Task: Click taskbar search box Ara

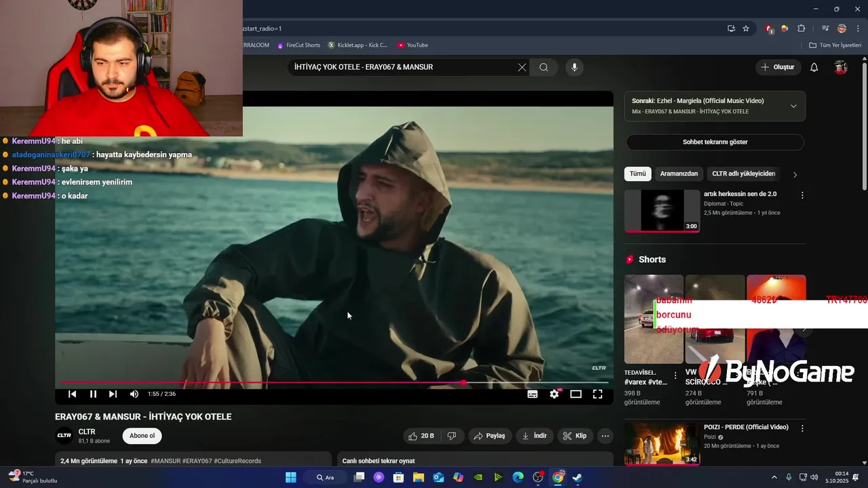Action: click(327, 477)
